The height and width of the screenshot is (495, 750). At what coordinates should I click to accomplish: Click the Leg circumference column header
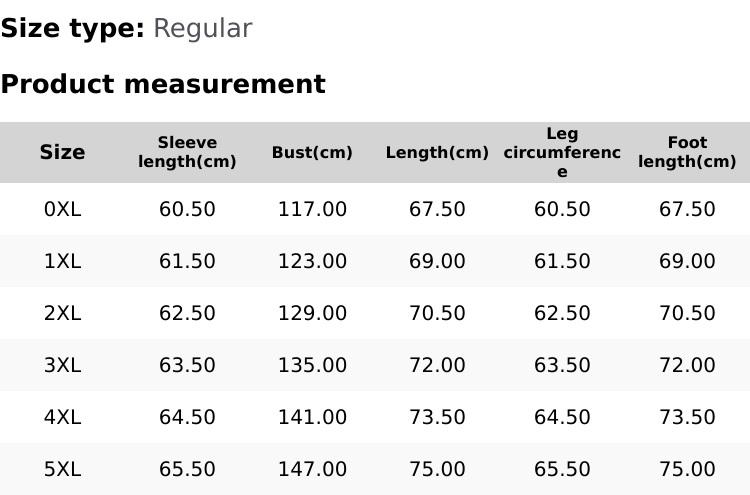pyautogui.click(x=562, y=152)
